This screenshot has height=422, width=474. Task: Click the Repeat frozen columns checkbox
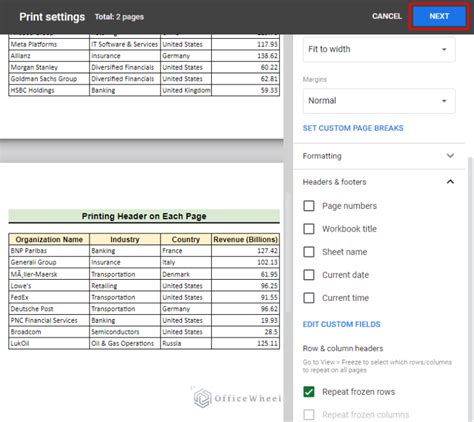[x=309, y=415]
